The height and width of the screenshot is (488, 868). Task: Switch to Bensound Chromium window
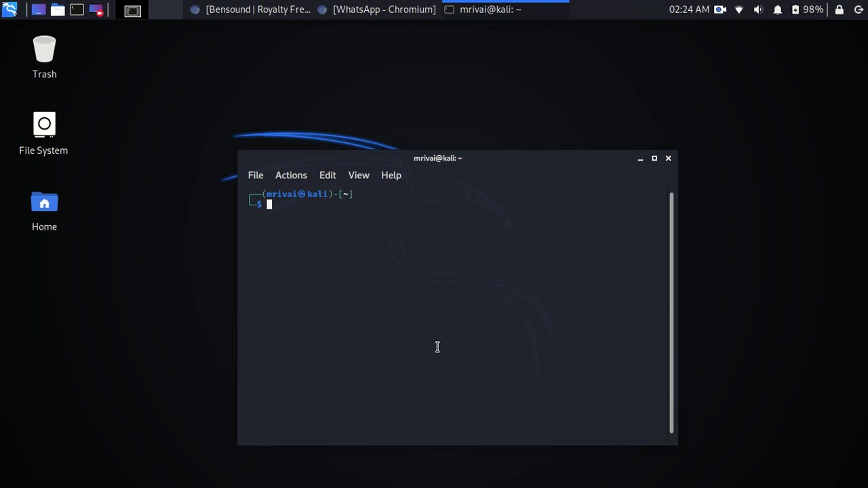tap(250, 9)
